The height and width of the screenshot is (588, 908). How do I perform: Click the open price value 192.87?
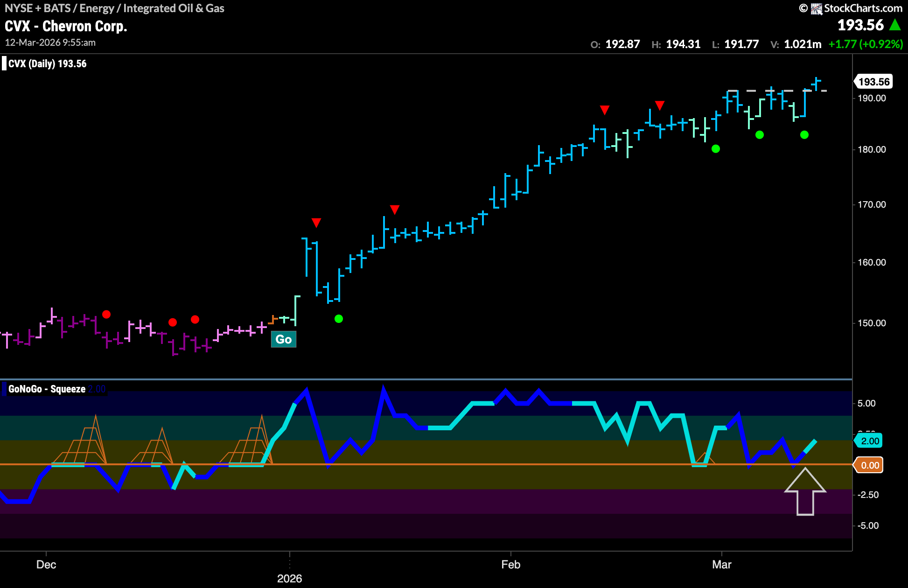[x=622, y=44]
